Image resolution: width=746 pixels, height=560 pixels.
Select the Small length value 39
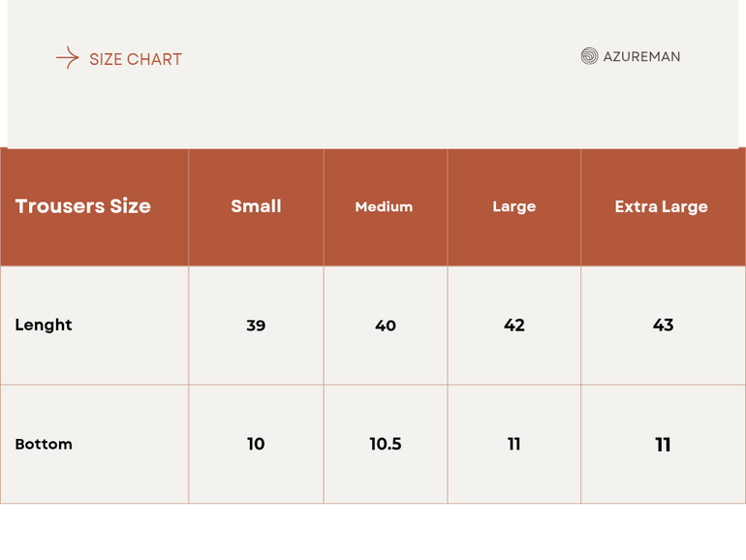click(256, 326)
